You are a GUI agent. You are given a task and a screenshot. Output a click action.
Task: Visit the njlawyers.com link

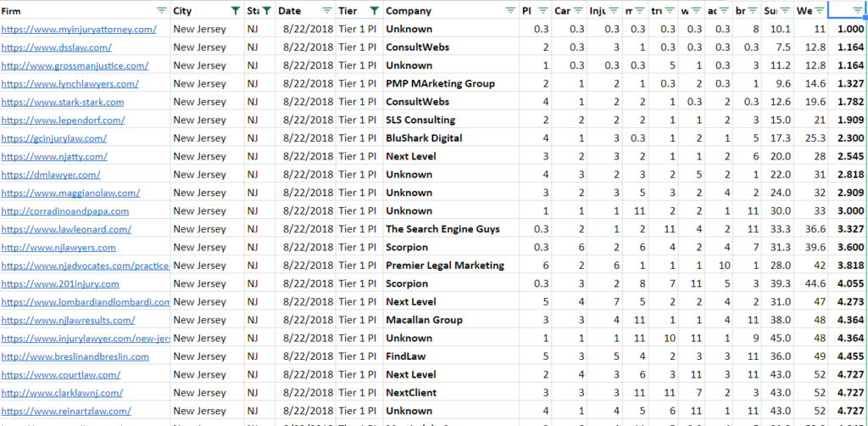pos(58,247)
